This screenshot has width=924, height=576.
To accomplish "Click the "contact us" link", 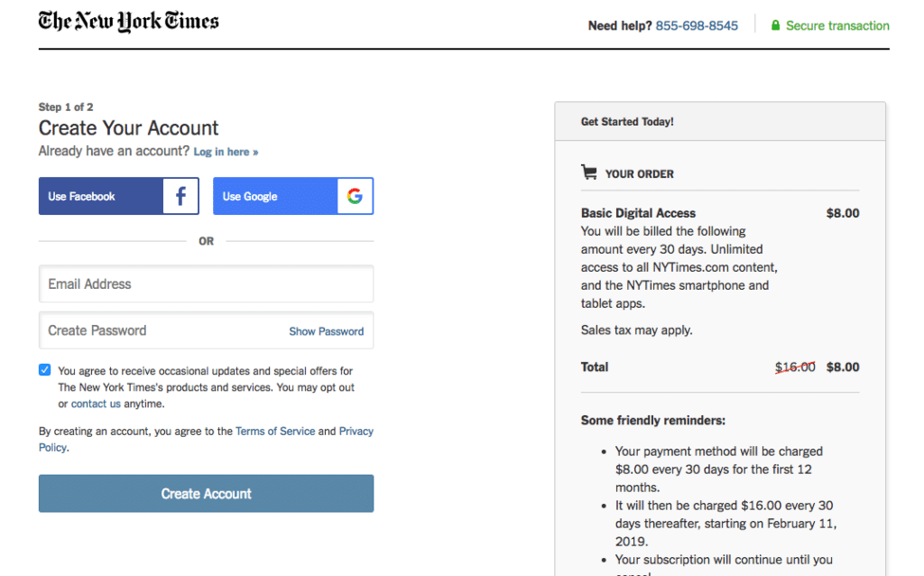I will [96, 404].
